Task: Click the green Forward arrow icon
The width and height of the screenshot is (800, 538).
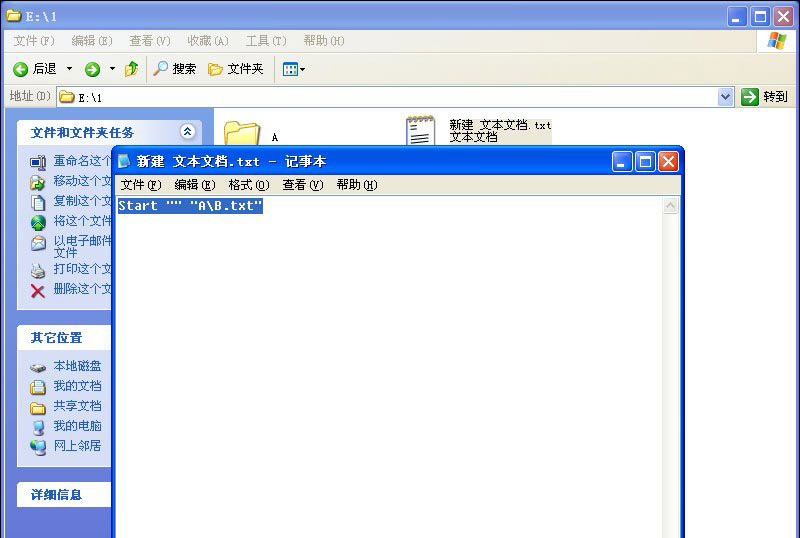Action: pyautogui.click(x=92, y=69)
